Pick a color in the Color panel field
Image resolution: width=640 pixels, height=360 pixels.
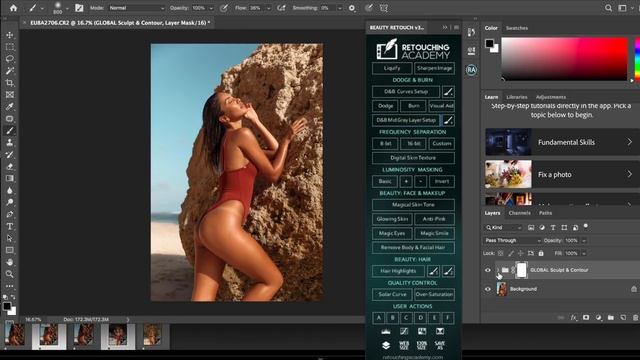[x=564, y=59]
